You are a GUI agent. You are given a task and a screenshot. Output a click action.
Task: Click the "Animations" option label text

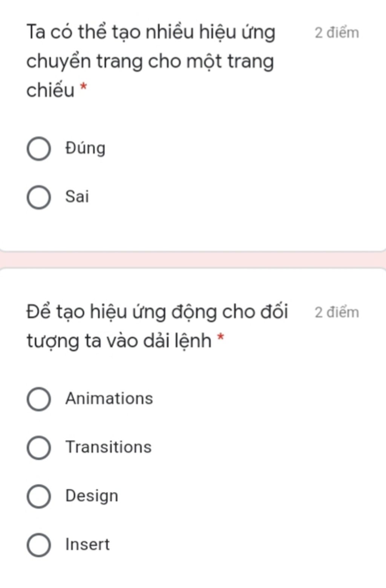pos(109,398)
